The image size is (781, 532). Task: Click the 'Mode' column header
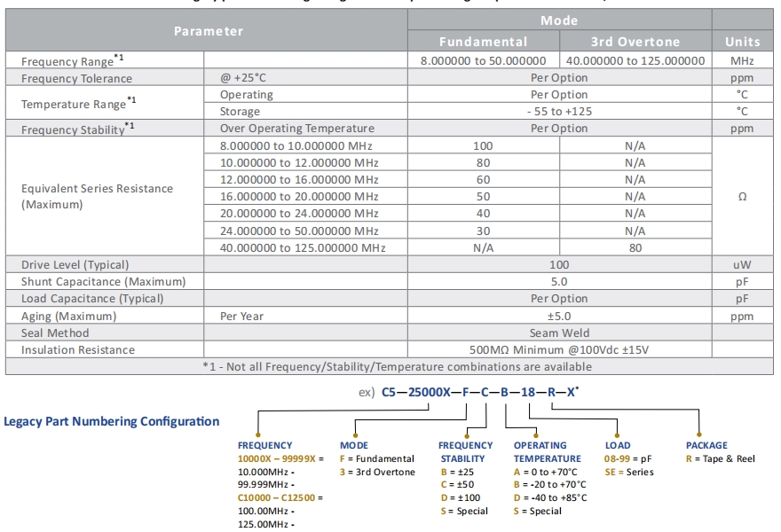[x=559, y=20]
